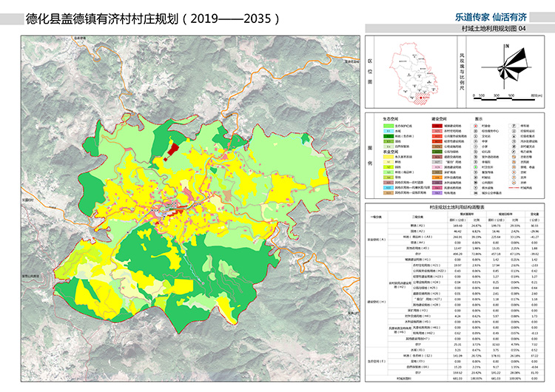Click the blue slogan 乐道传家 仙活有济
Screen dimensions: 555x392
(491, 17)
